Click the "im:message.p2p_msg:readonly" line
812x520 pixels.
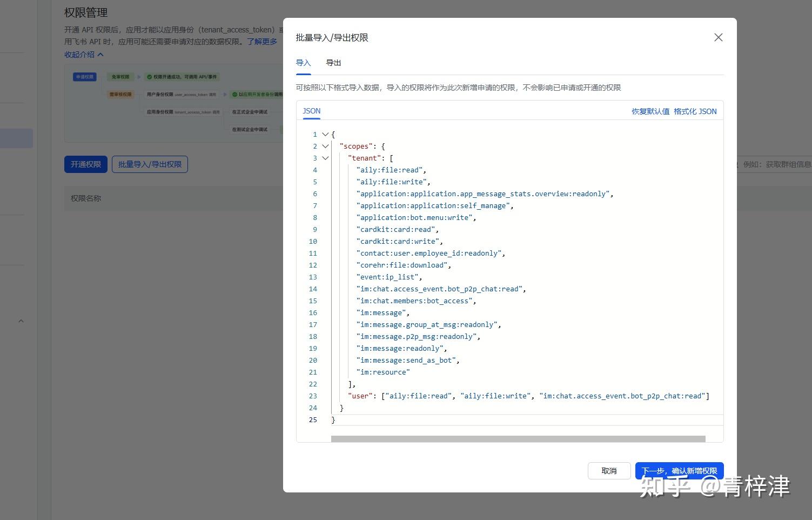(x=418, y=336)
